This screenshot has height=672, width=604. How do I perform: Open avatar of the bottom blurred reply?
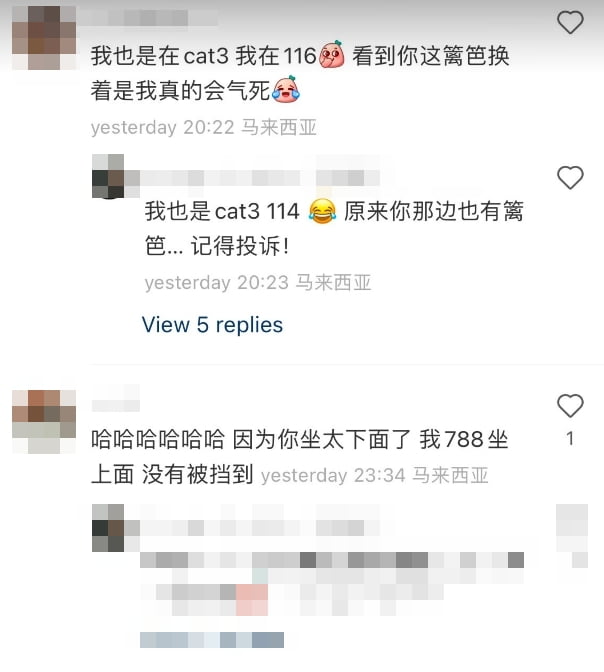[108, 528]
